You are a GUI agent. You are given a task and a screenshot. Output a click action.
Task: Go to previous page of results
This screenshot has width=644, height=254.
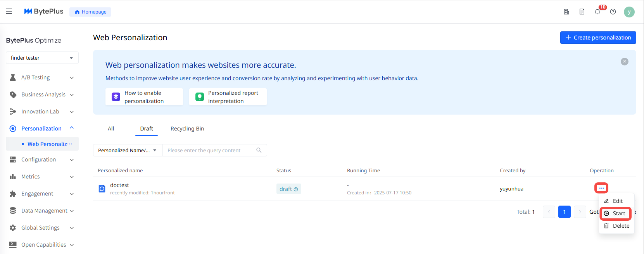[x=549, y=212]
